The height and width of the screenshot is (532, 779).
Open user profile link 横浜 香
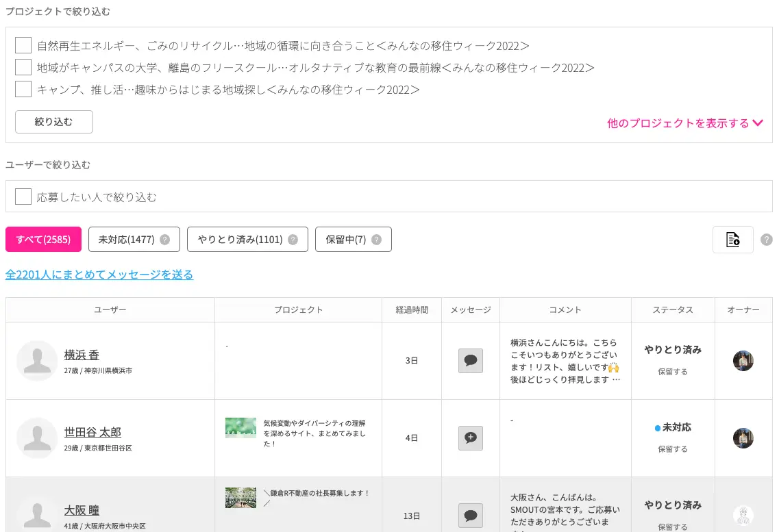click(82, 355)
